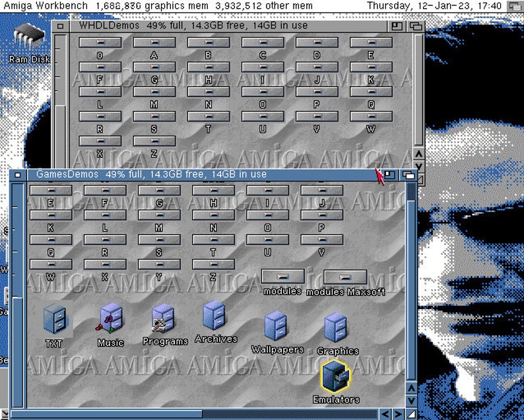The height and width of the screenshot is (420, 524).
Task: Open the Ram Disk icon
Action: pos(29,37)
